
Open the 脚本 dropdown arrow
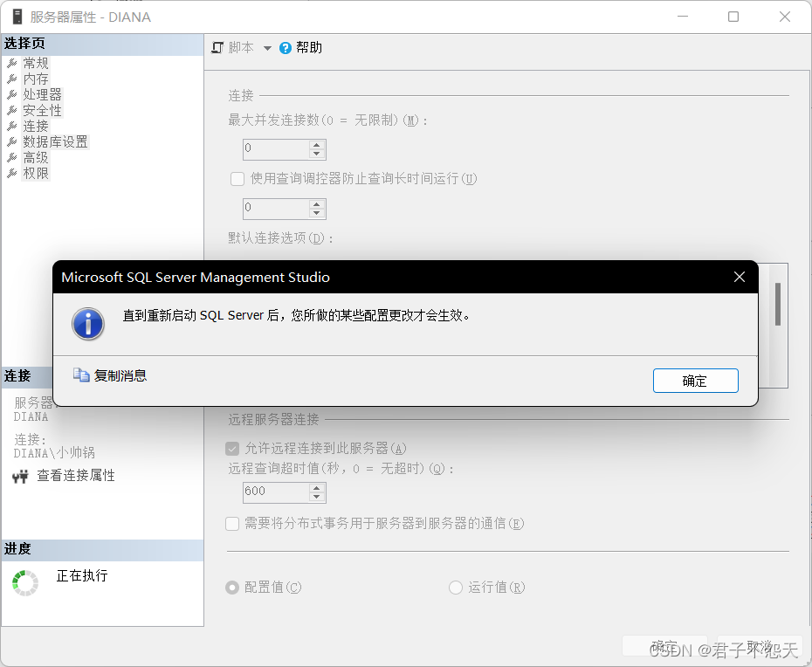pos(267,48)
